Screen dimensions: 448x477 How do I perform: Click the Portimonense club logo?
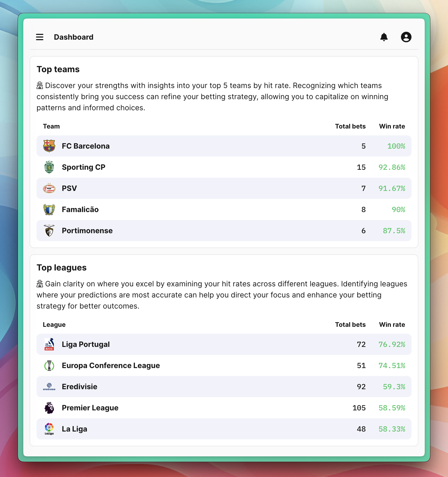[x=49, y=231]
